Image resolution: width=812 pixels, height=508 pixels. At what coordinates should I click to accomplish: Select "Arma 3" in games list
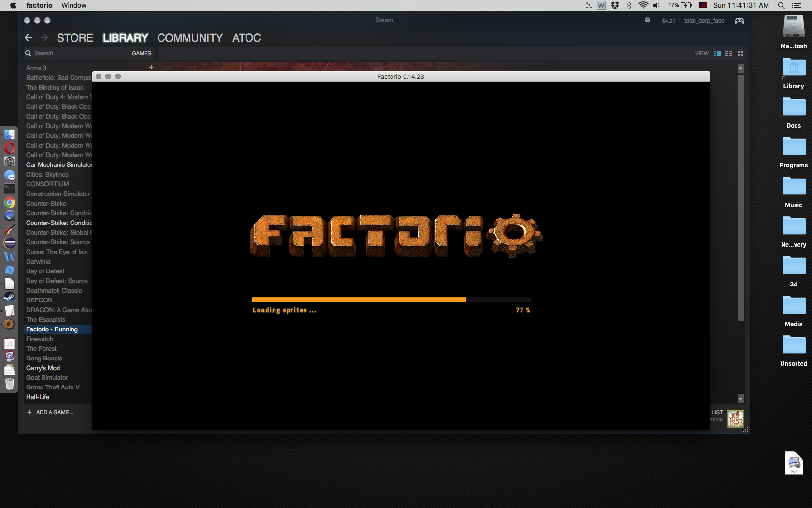click(58, 68)
